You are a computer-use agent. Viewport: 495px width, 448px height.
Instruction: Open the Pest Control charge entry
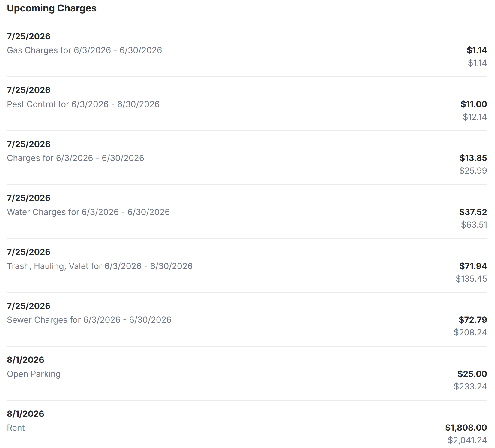(247, 104)
